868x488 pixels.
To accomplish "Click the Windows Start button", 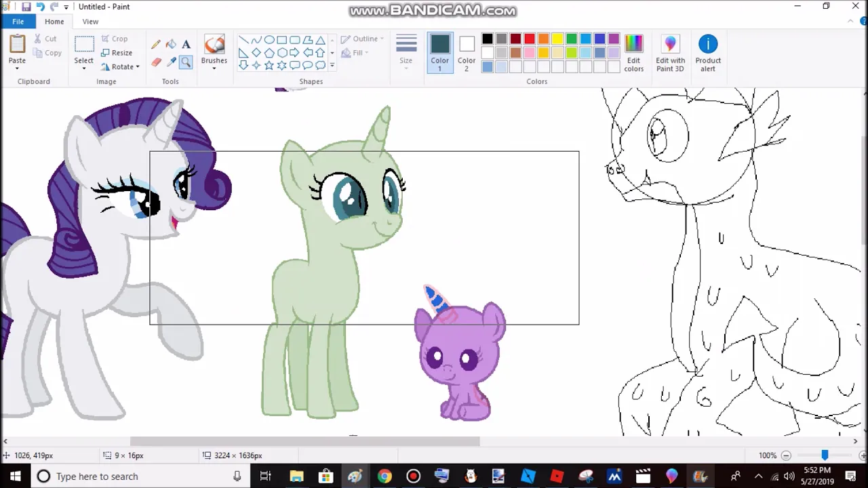I will (15, 476).
